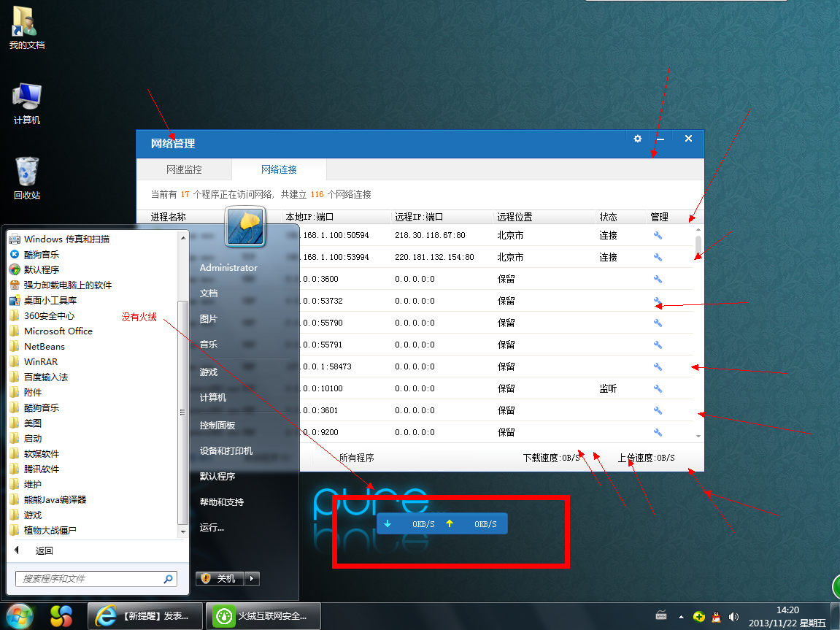Switch to 网速监控 tab
Screen dimensions: 840x630
click(x=184, y=169)
